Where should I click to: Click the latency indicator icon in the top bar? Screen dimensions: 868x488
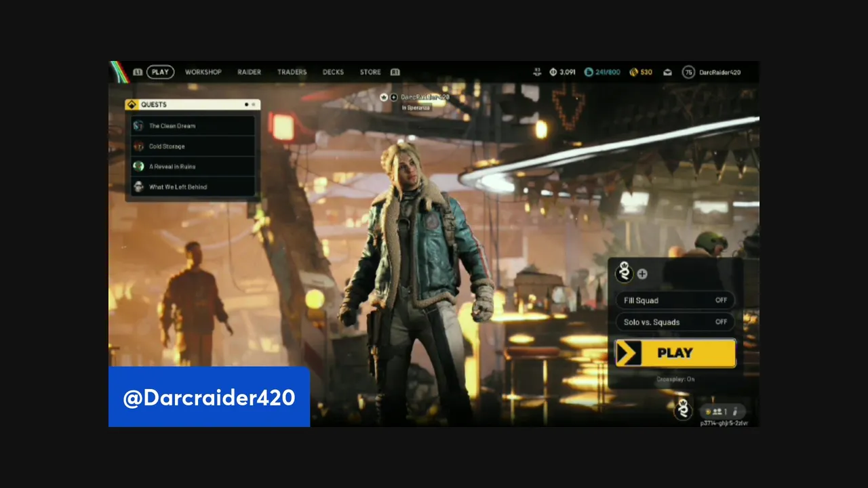point(537,72)
